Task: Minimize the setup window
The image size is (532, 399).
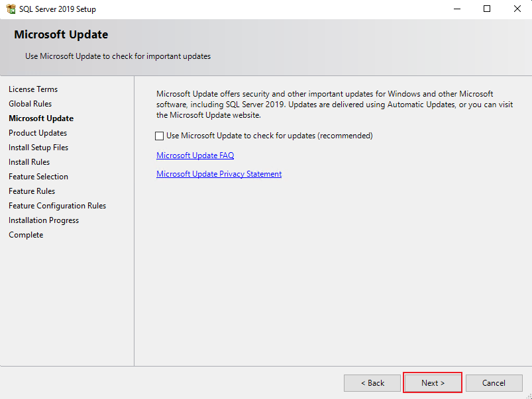Action: (456, 9)
